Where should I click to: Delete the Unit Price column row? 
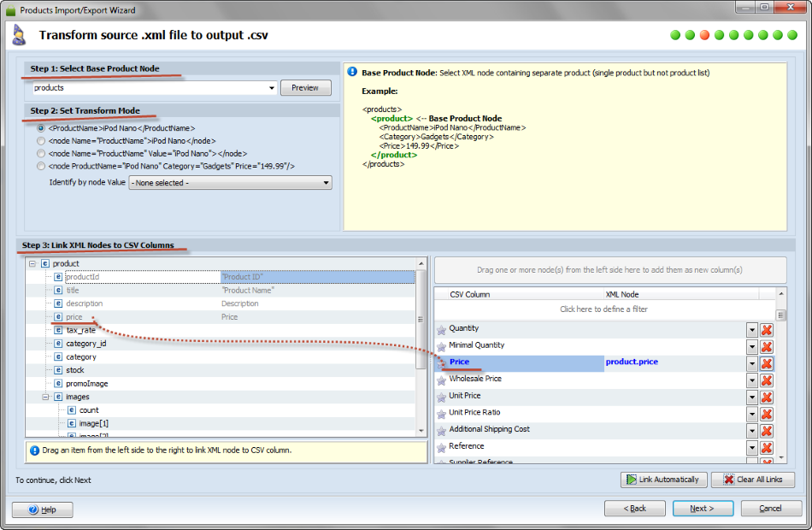tap(767, 397)
